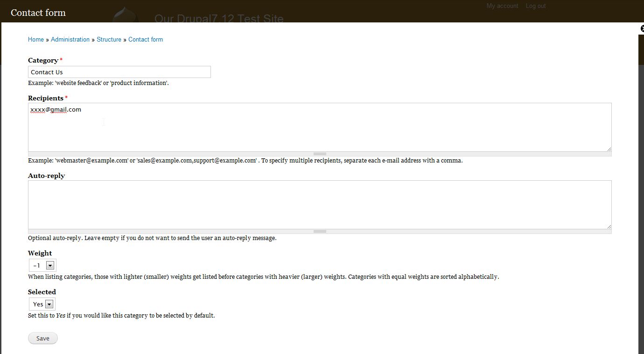644x354 pixels.
Task: Click the Contact form breadcrumb link
Action: (x=146, y=40)
